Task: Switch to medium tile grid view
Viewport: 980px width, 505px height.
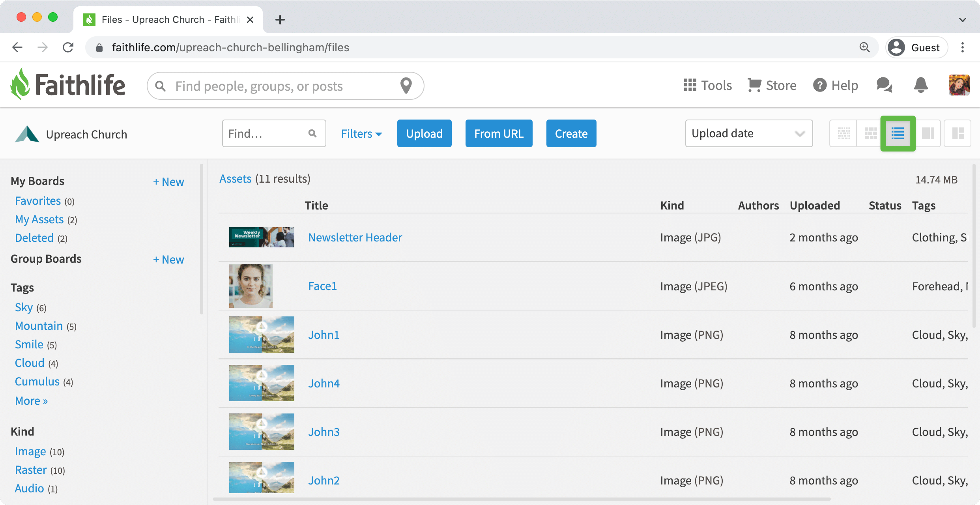Action: [870, 133]
